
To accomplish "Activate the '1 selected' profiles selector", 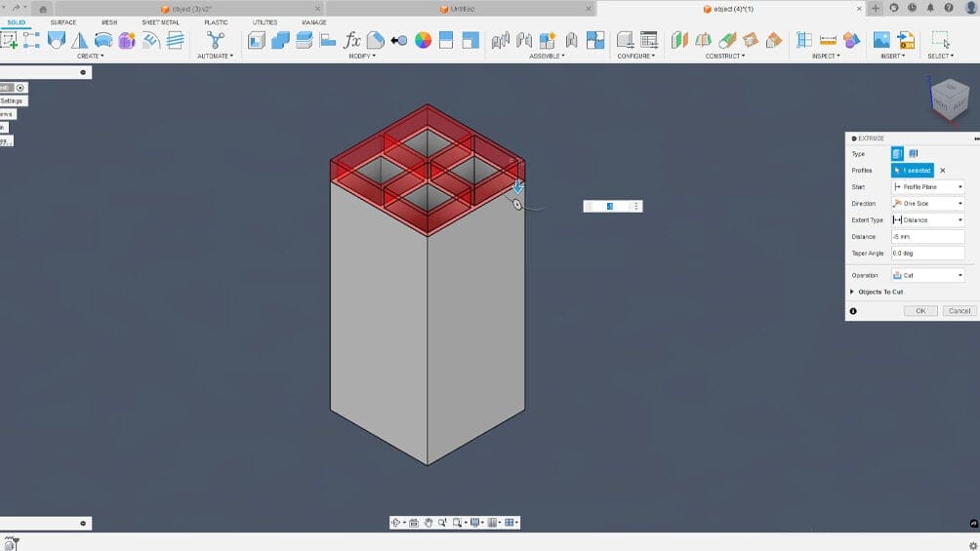I will 913,171.
